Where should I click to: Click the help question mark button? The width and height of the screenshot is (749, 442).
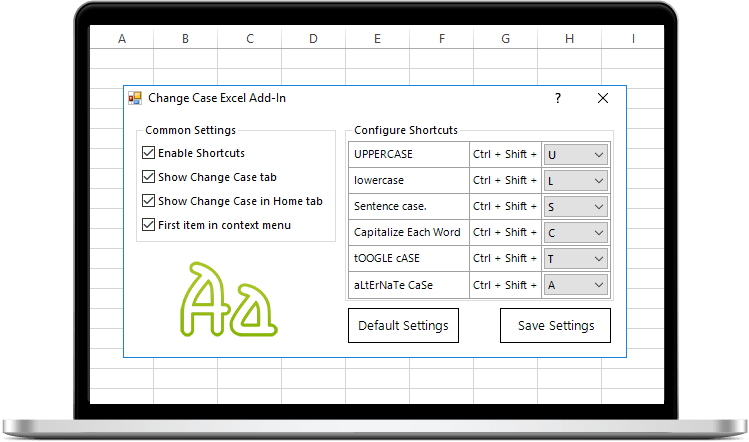557,98
